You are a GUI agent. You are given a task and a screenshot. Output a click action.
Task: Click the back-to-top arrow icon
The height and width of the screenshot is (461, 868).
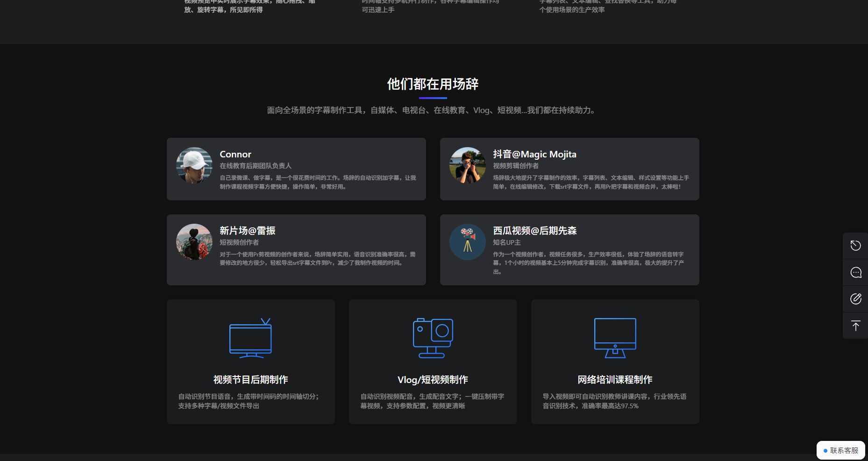pyautogui.click(x=855, y=326)
